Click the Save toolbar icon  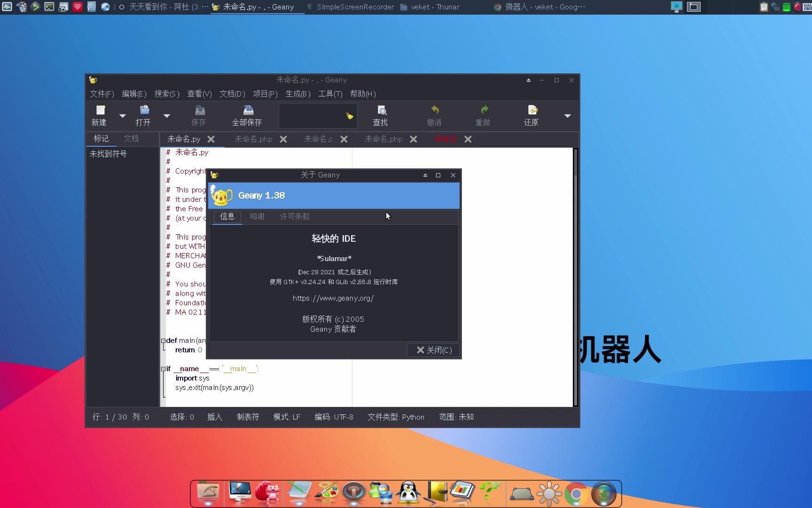[x=199, y=115]
